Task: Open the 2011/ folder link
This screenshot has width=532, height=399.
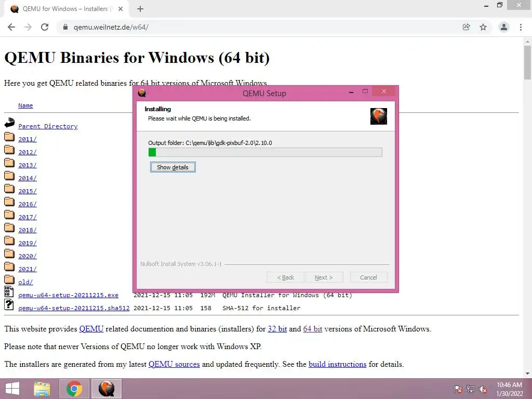Action: tap(28, 139)
